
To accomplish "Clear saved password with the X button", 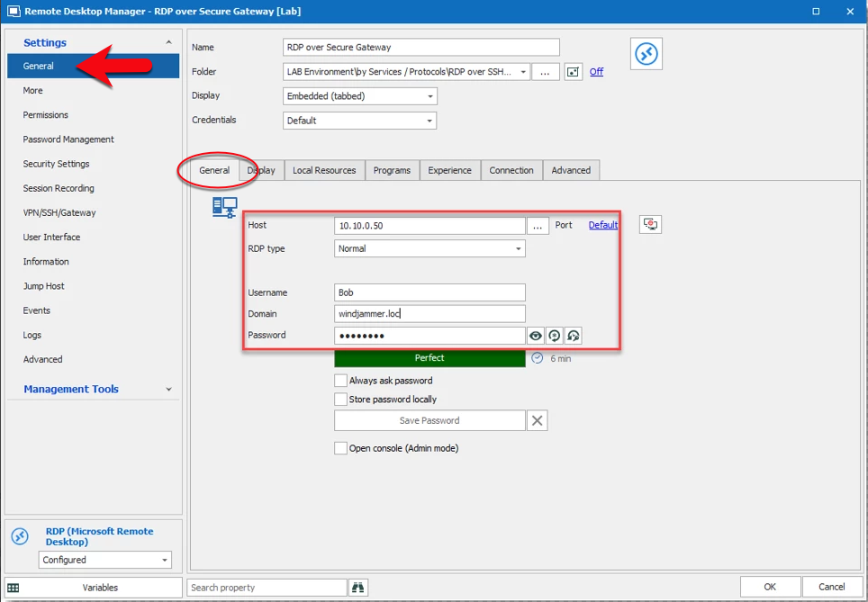I will (537, 420).
